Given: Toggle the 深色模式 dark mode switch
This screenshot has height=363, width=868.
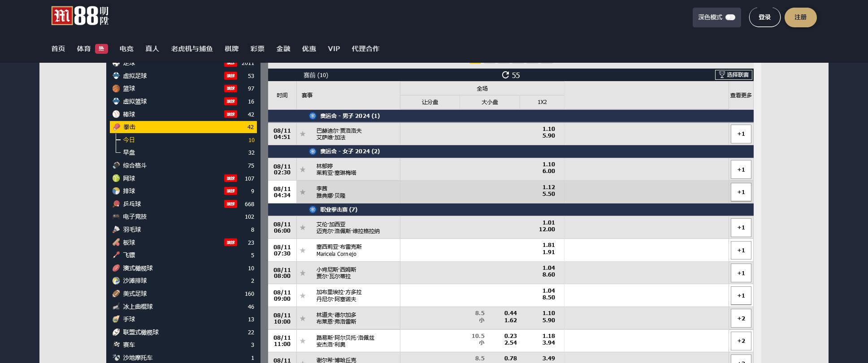Looking at the screenshot, I should click(x=730, y=17).
